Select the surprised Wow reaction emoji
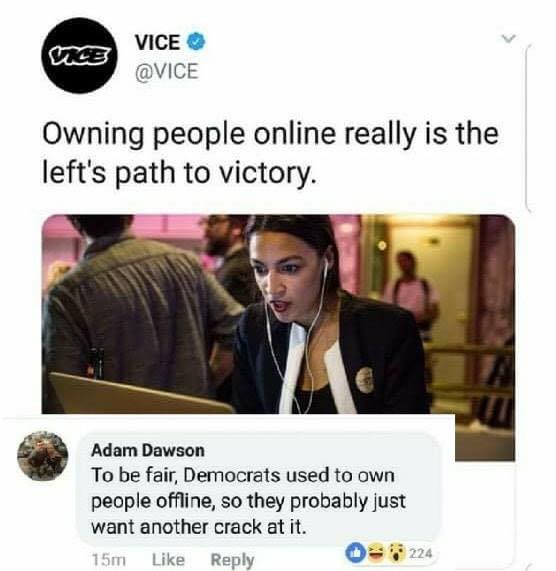Image resolution: width=556 pixels, height=571 pixels. click(397, 552)
